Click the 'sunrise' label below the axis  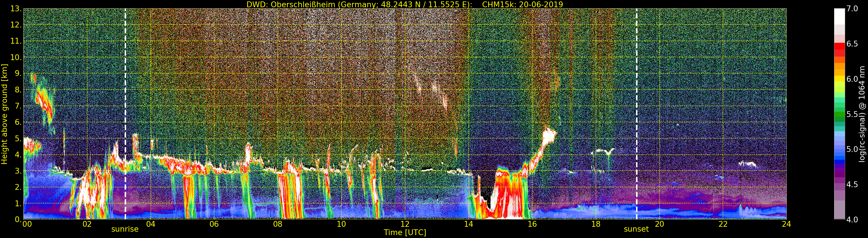125,229
